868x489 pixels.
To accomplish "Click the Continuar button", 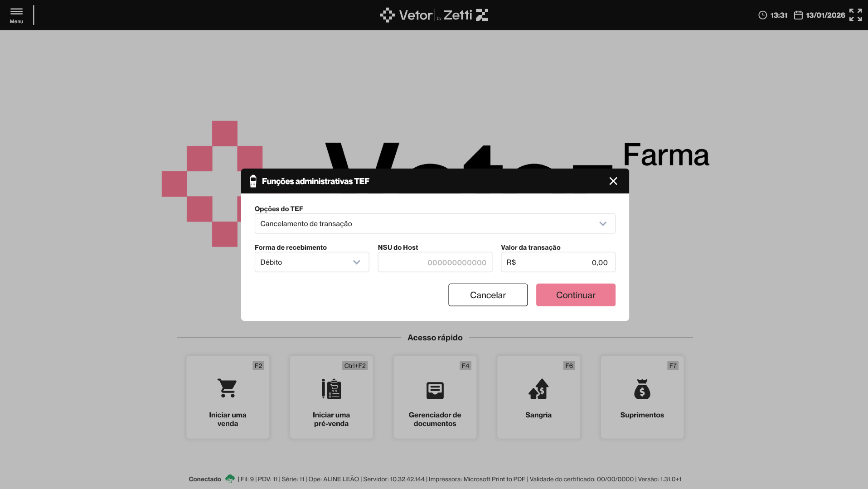I will click(x=576, y=295).
